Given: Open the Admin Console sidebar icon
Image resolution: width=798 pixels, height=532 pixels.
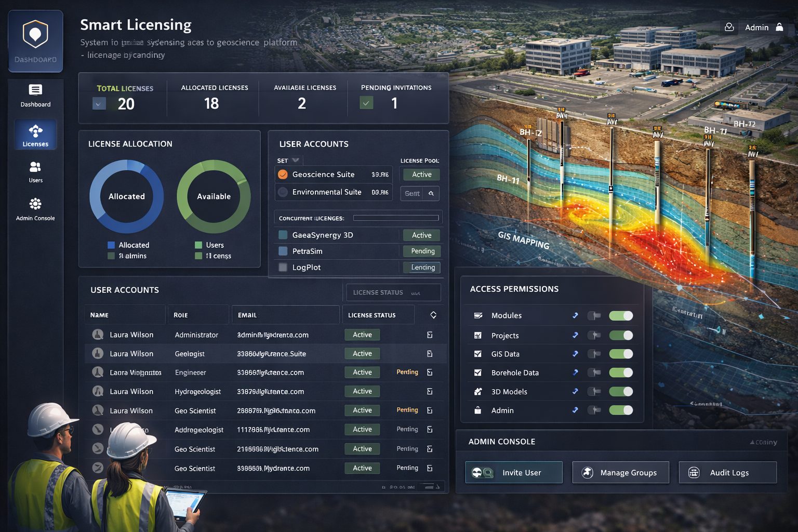Looking at the screenshot, I should 35,204.
